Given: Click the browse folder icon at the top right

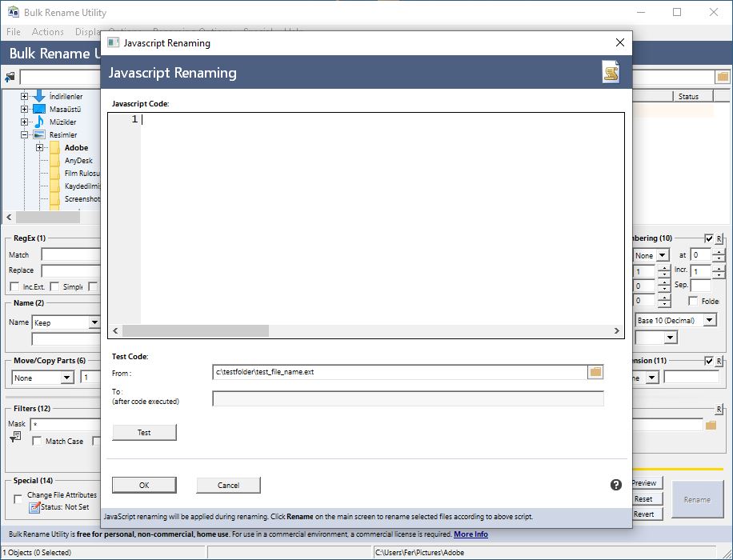Looking at the screenshot, I should tap(723, 77).
